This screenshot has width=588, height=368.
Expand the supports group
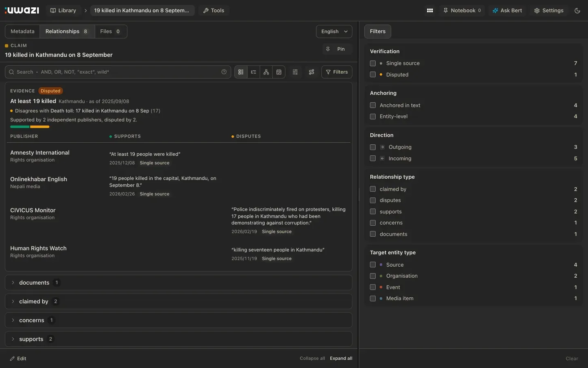178,339
